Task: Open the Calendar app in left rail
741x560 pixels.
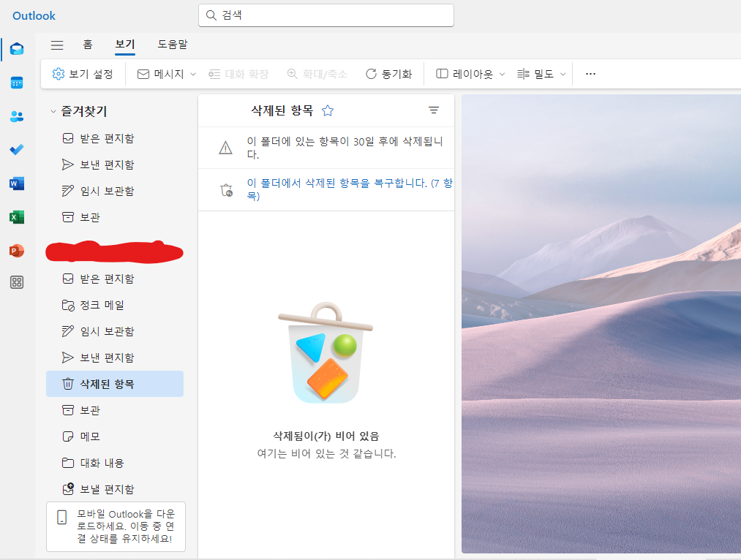Action: 17,83
